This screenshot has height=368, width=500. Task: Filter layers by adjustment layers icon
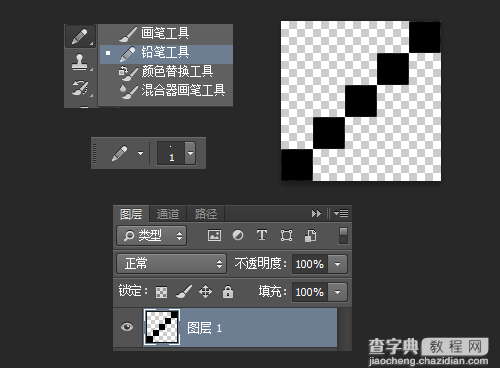pos(238,236)
